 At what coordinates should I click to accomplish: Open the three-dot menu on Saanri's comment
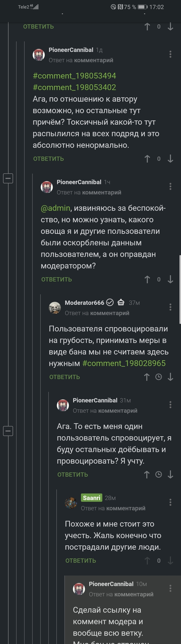(x=170, y=502)
